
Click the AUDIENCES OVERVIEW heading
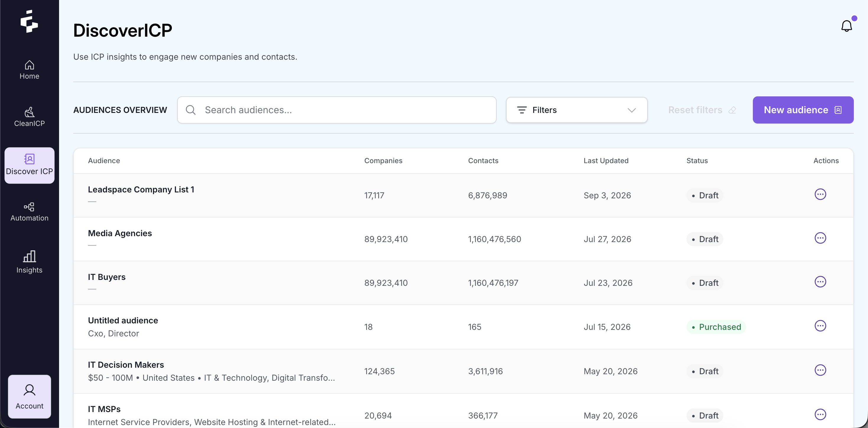click(120, 110)
